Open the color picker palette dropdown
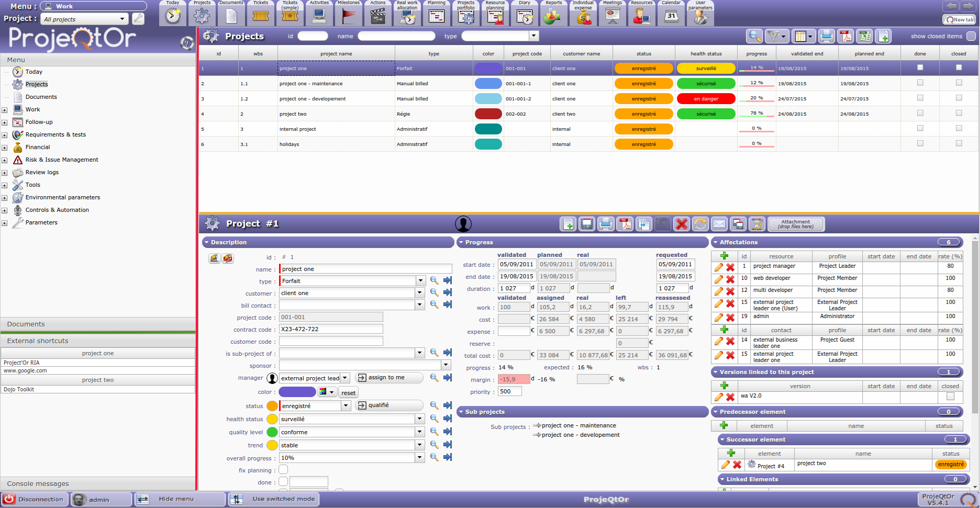 [x=327, y=392]
